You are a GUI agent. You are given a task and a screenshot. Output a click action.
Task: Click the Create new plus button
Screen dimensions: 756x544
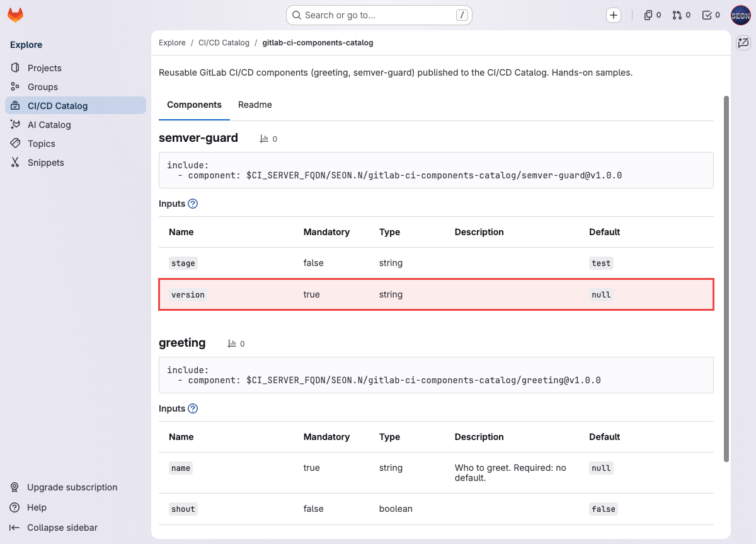(x=614, y=15)
